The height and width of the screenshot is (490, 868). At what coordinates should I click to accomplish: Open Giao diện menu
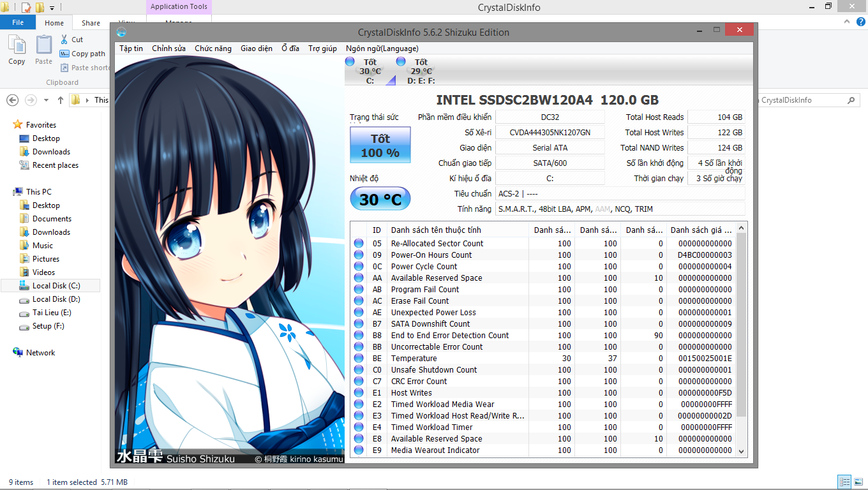pyautogui.click(x=257, y=48)
